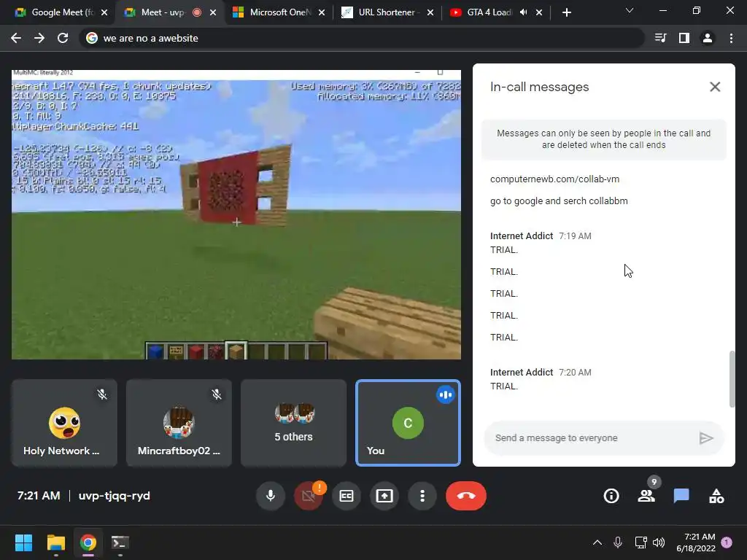Leave call with red hang-up button
747x560 pixels.
pyautogui.click(x=466, y=496)
